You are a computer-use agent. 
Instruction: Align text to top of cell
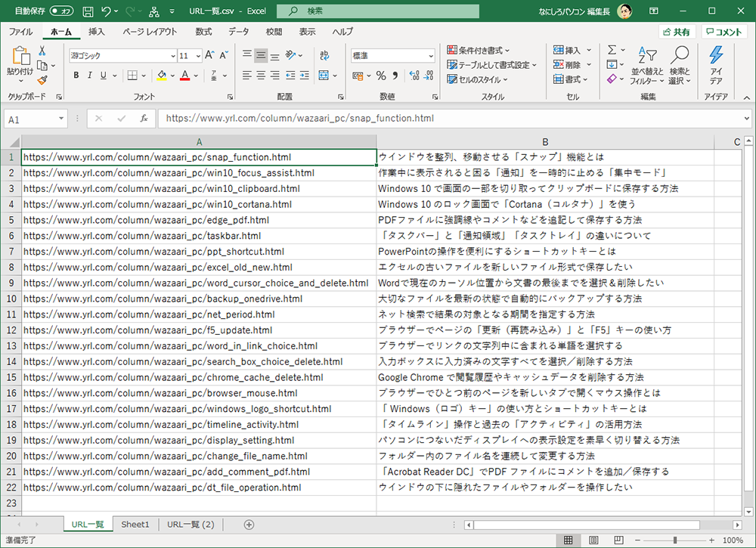(x=247, y=55)
